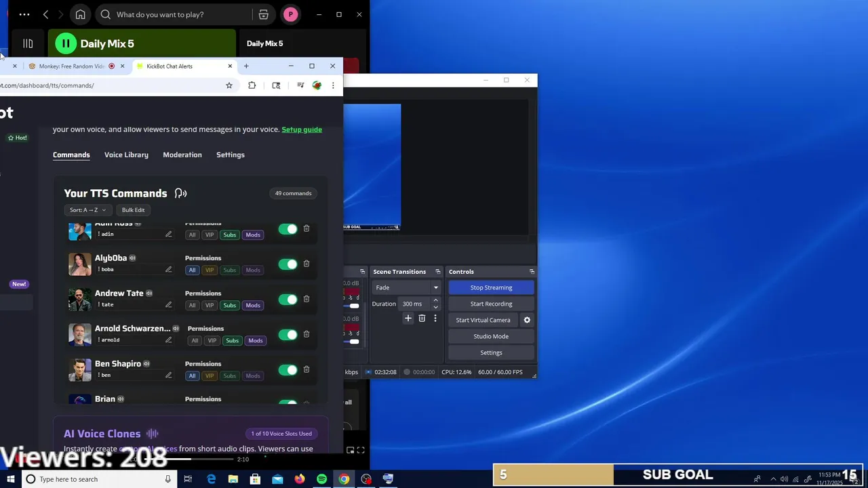Preview AlybOba voice speaker icon
Image resolution: width=868 pixels, height=488 pixels.
tap(133, 258)
